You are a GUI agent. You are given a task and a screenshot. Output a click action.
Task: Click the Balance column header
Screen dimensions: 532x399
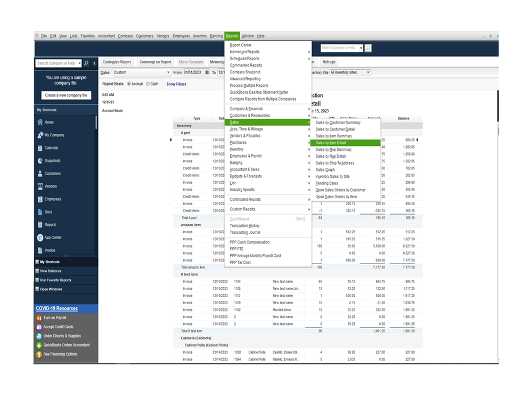403,118
